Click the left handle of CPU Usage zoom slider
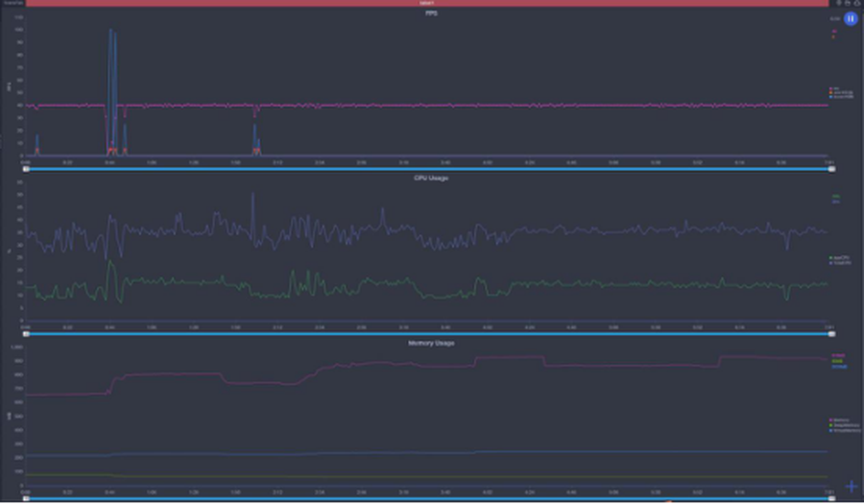The height and width of the screenshot is (504, 864). 27,334
